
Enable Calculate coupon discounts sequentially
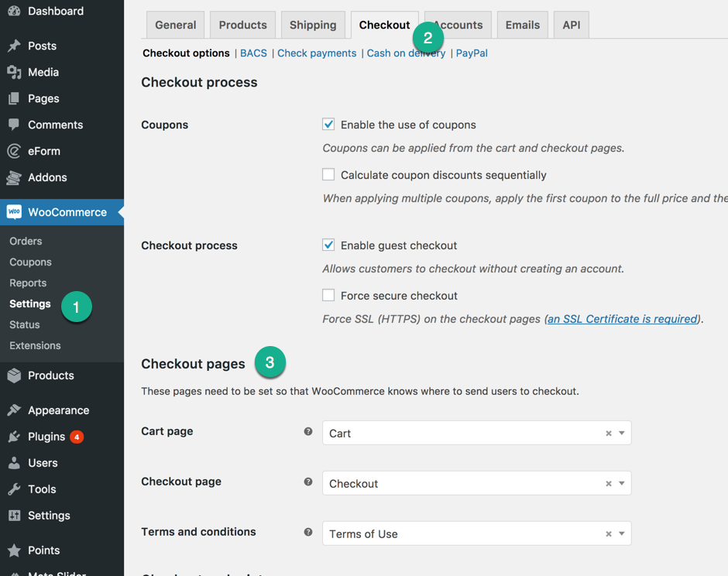click(328, 174)
